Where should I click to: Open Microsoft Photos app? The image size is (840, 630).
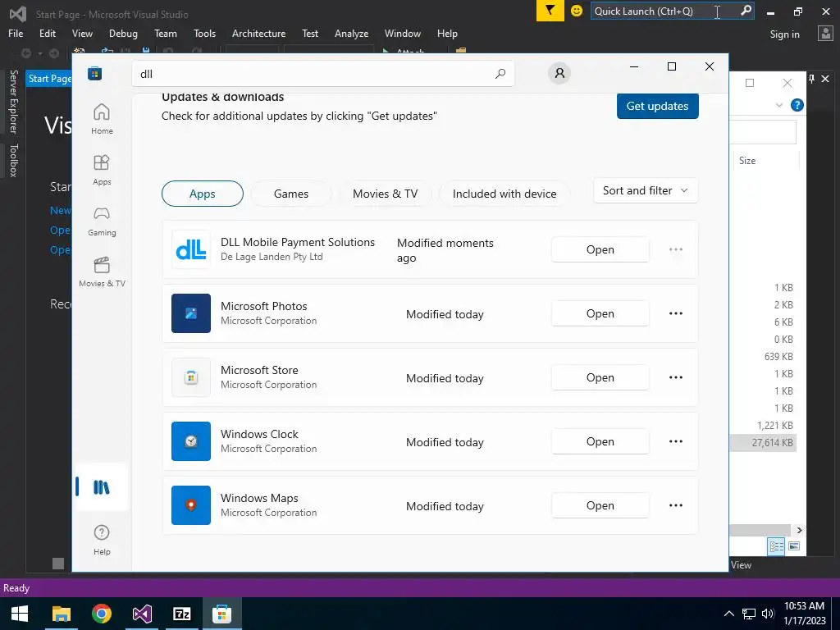(600, 313)
